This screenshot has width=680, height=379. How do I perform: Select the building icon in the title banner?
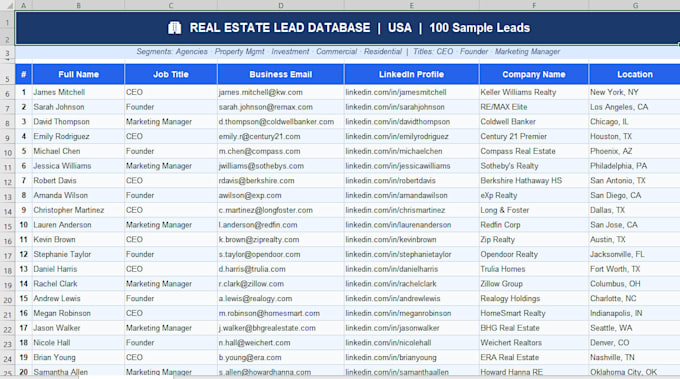(174, 28)
